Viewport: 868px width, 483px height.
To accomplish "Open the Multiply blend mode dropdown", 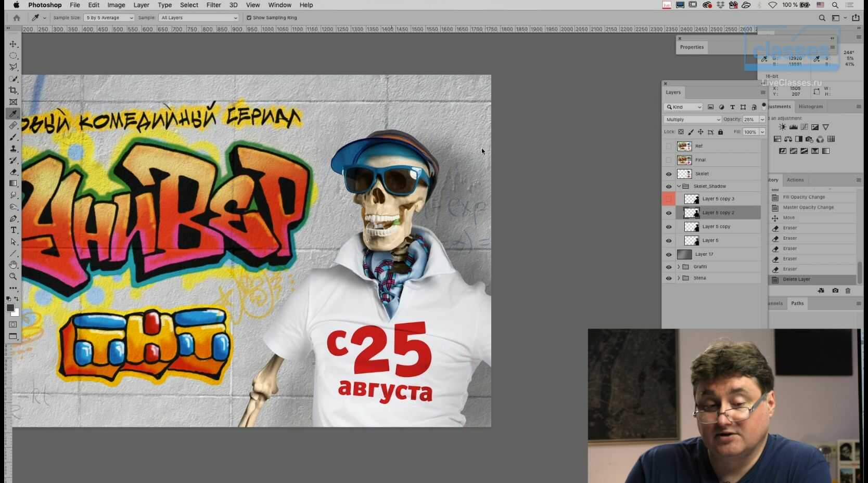I will 692,120.
